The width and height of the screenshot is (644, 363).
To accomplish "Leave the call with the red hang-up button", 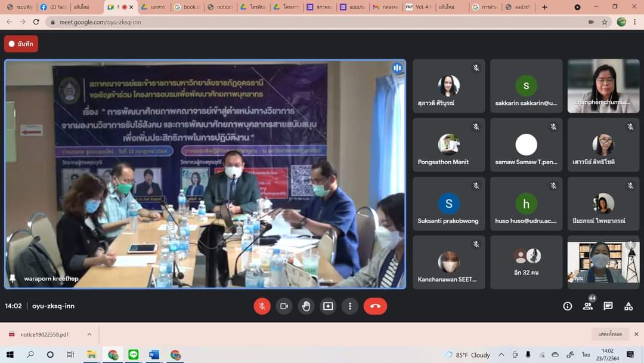I will 375,306.
